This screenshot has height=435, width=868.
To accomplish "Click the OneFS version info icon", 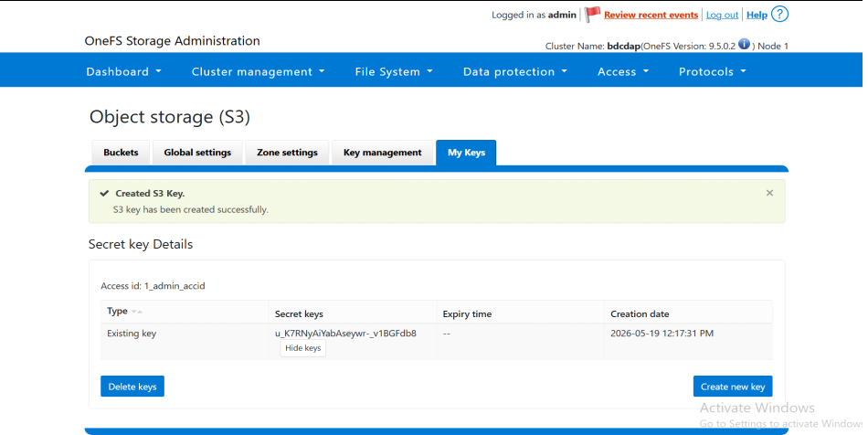I will 744,44.
